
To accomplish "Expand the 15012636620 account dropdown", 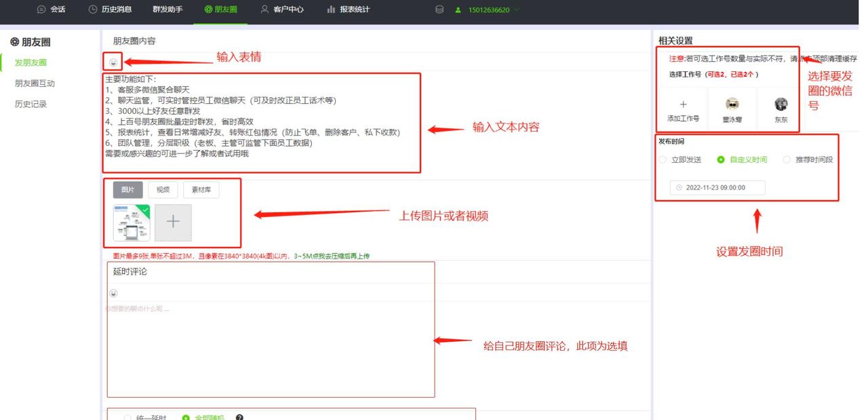I will (x=487, y=9).
